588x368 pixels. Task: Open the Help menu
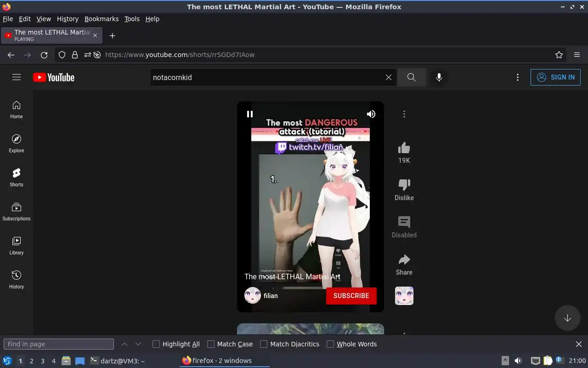pos(153,19)
